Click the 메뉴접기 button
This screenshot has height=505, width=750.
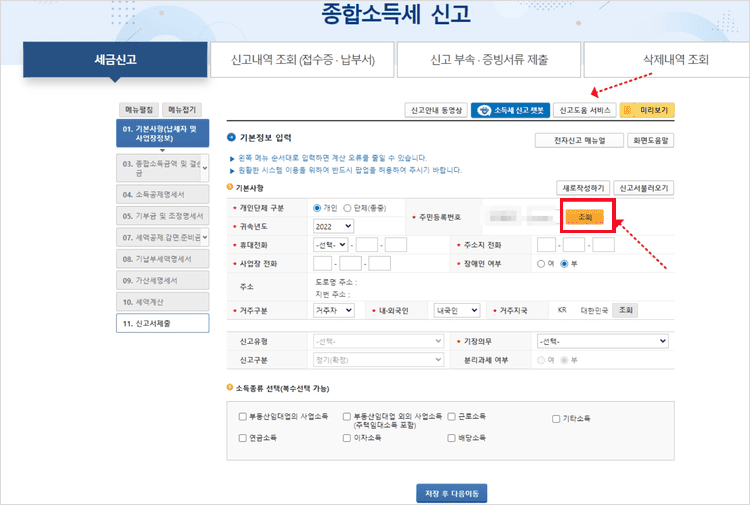(x=182, y=110)
